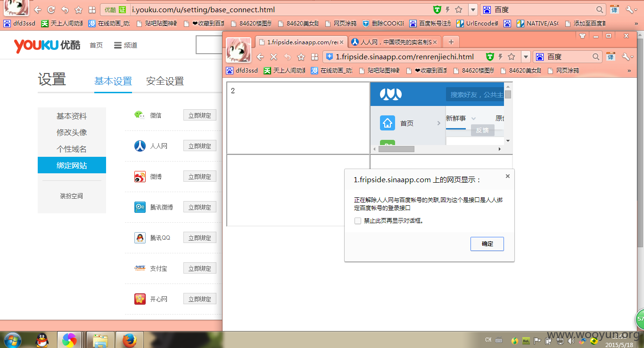Click the fripside window address bar URL
This screenshot has width=644, height=348.
(x=405, y=57)
